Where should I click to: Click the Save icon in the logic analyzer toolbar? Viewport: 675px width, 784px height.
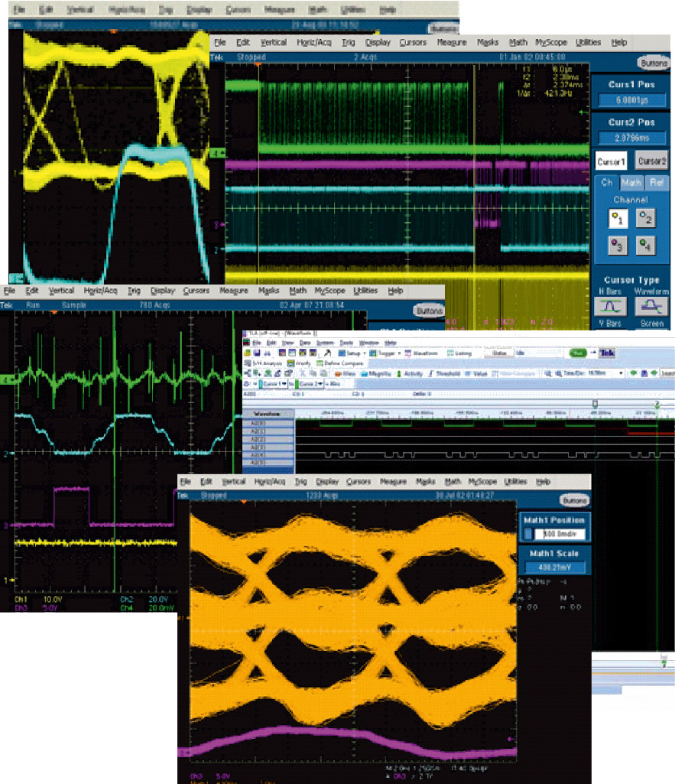click(x=257, y=353)
